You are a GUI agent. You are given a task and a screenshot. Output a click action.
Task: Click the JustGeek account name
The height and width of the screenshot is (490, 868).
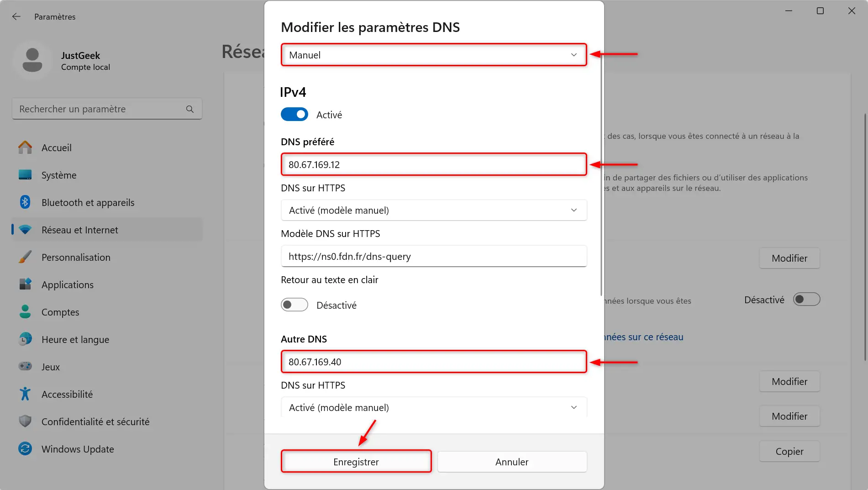[x=80, y=55]
